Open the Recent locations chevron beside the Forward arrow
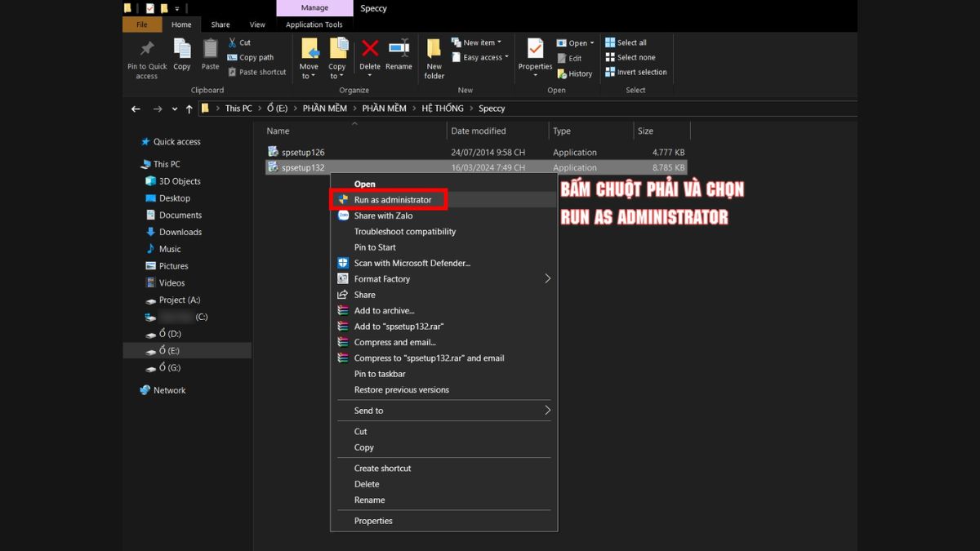The height and width of the screenshot is (551, 980). [175, 109]
